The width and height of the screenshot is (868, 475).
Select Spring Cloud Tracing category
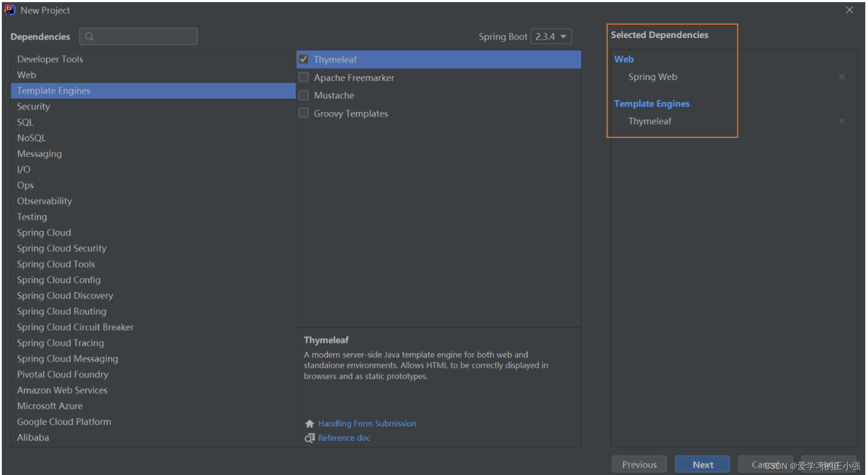point(153,343)
